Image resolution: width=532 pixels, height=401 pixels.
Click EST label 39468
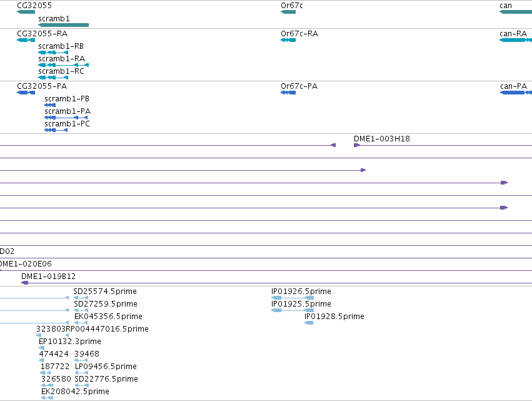point(86,354)
